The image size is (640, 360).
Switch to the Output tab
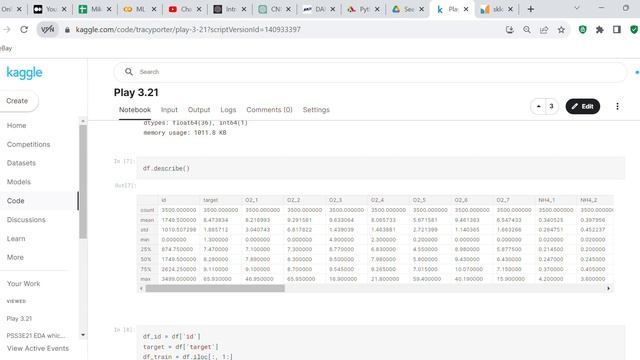point(199,110)
